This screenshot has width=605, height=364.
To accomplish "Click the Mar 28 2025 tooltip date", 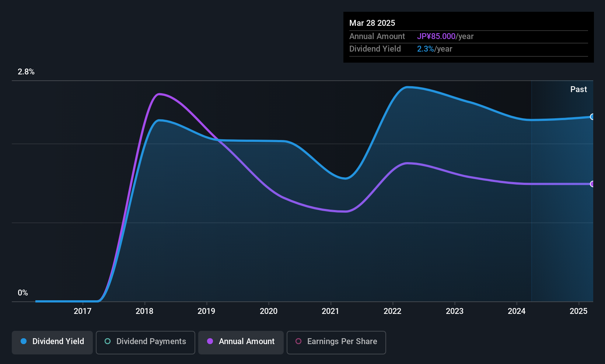I will point(372,23).
